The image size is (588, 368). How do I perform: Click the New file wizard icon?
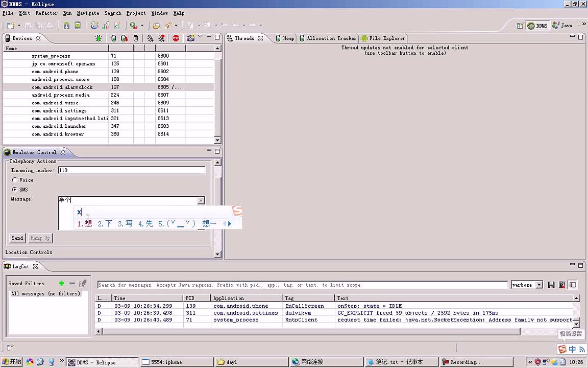click(11, 26)
